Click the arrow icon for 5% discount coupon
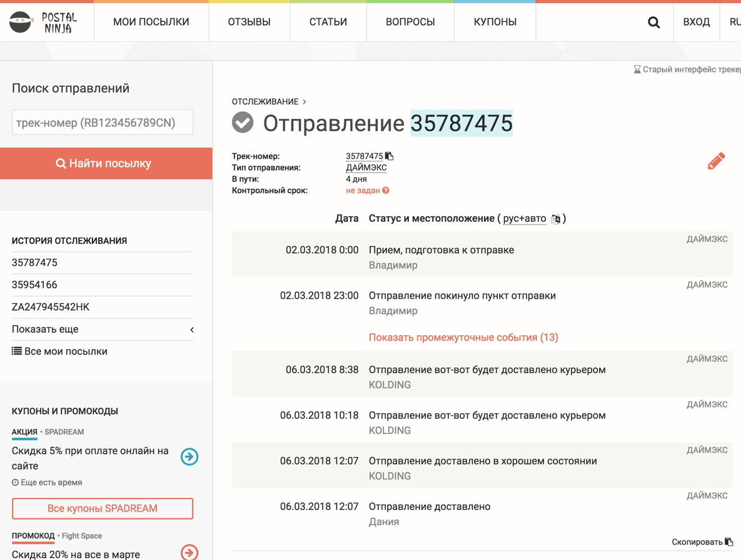Screen dimensions: 741x560 (189, 457)
